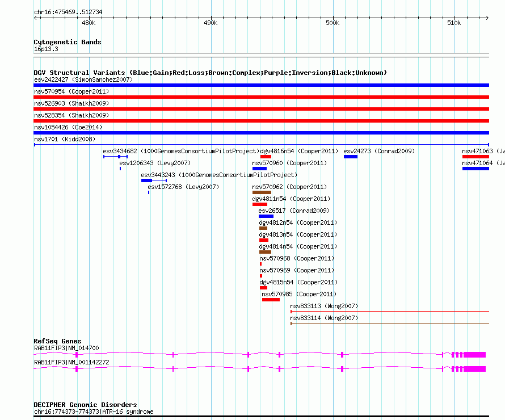
Task: Click the esv1206343 (Levy2007) label
Action: pyautogui.click(x=155, y=163)
